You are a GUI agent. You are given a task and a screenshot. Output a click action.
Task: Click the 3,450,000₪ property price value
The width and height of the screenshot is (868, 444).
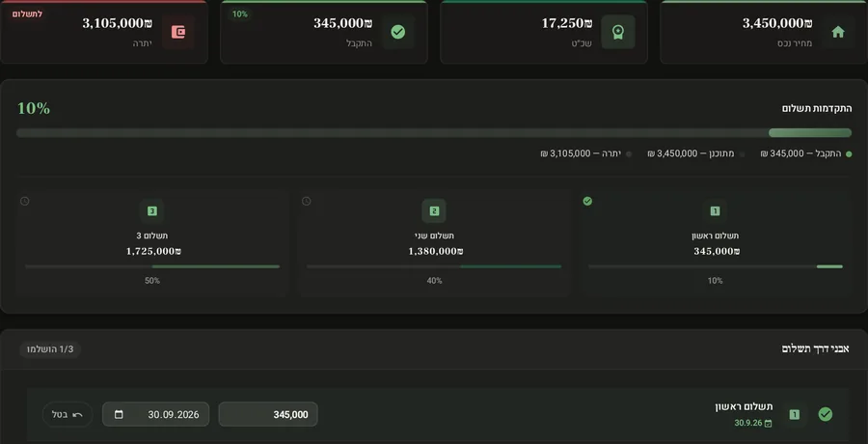point(777,23)
